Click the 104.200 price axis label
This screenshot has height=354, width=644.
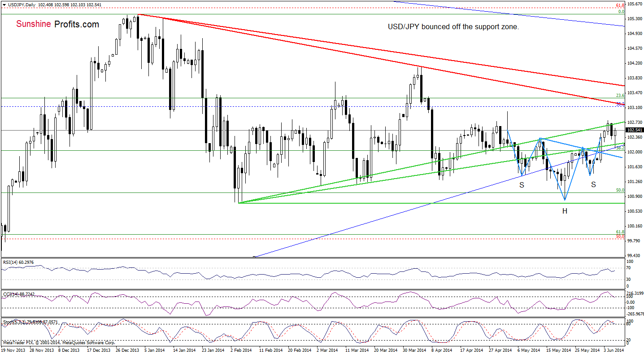tap(635, 63)
